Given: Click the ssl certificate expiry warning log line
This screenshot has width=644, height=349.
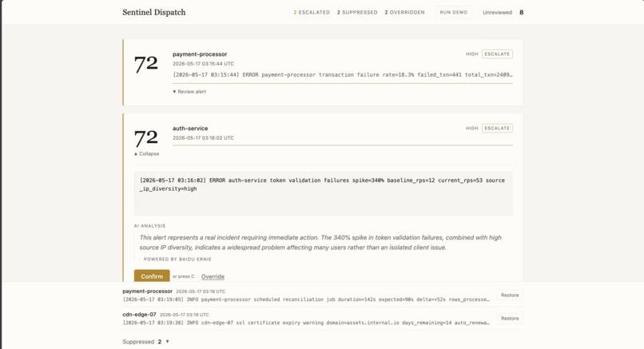Looking at the screenshot, I should 306,323.
